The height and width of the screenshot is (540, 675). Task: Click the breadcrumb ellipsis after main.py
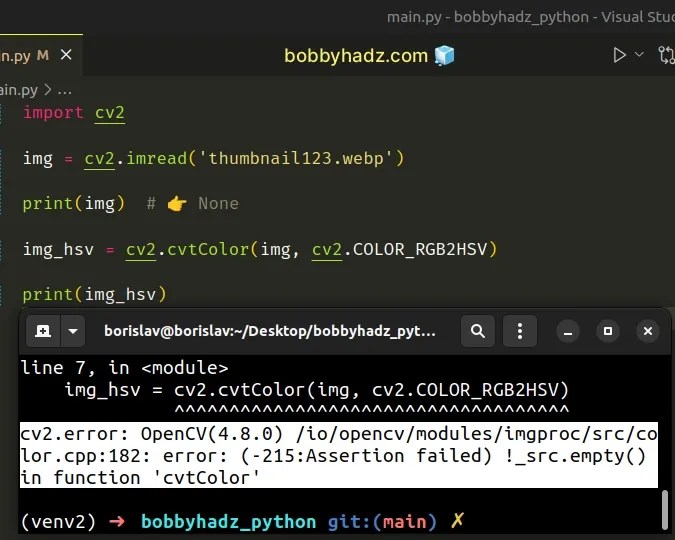65,90
